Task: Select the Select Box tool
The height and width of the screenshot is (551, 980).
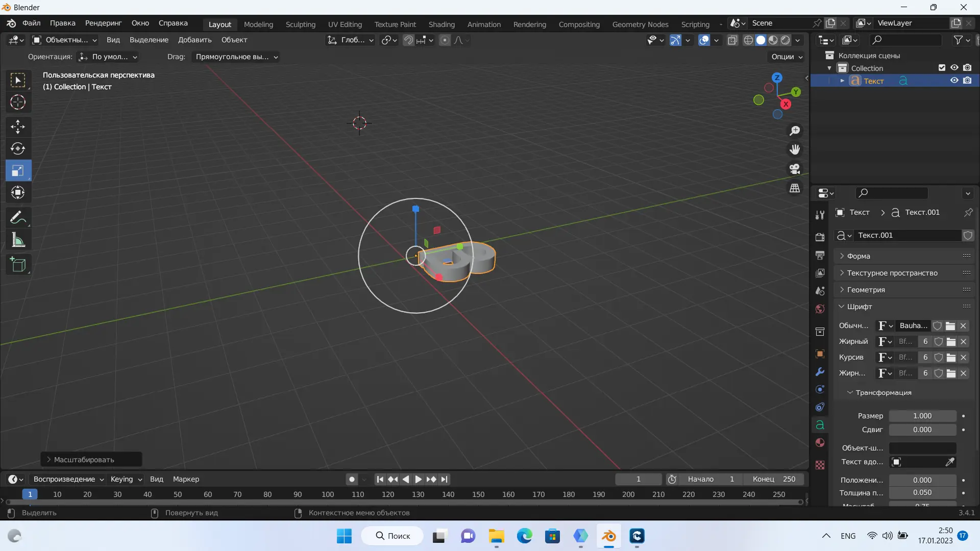Action: point(18,80)
